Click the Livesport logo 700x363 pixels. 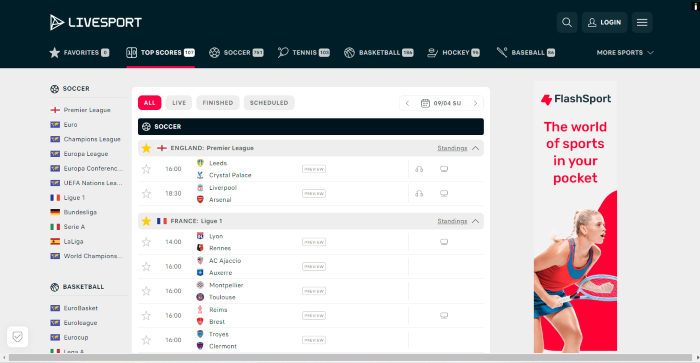(96, 22)
